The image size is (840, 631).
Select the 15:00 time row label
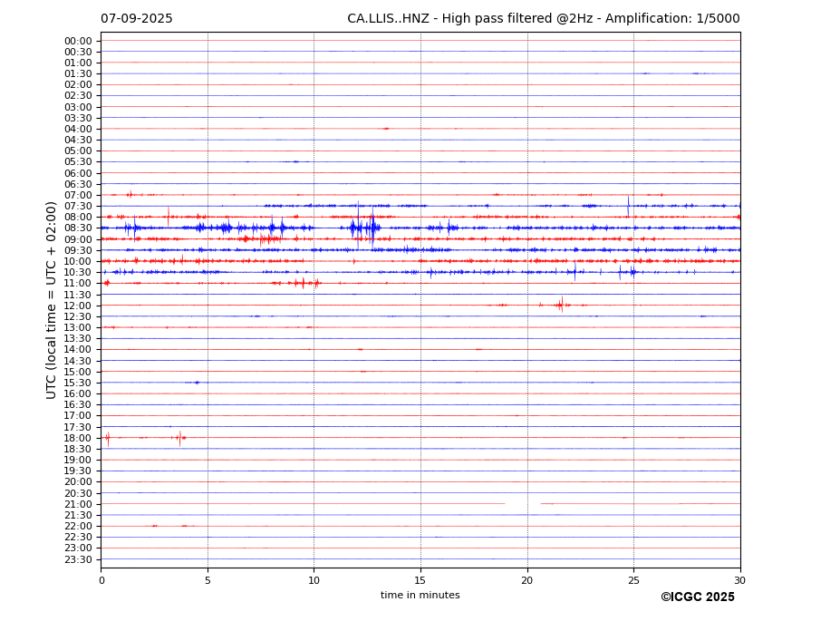coord(78,372)
